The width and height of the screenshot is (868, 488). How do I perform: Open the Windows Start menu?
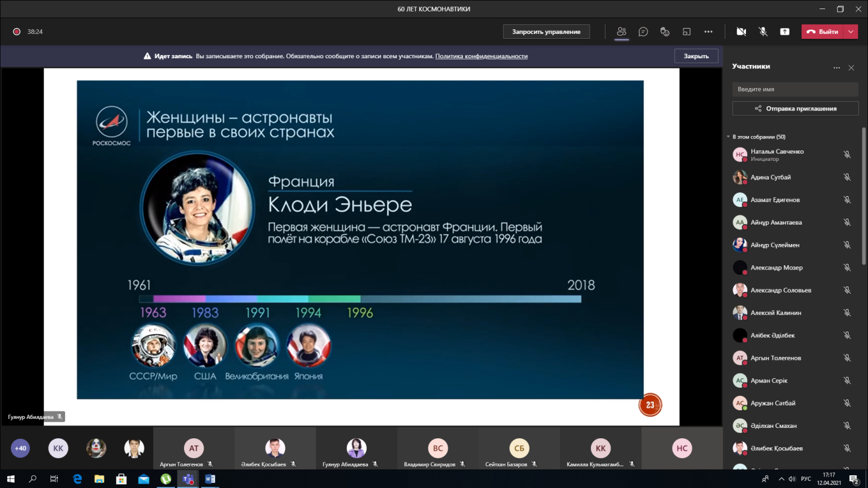10,479
